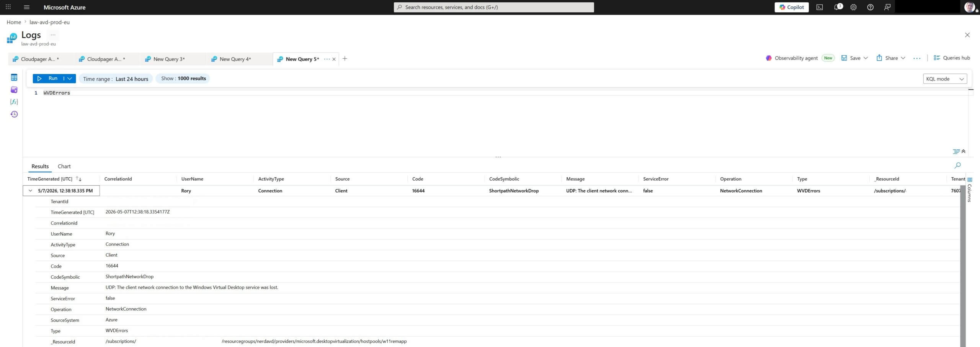Click CorrelationId column header
Image resolution: width=980 pixels, height=347 pixels.
pyautogui.click(x=118, y=179)
